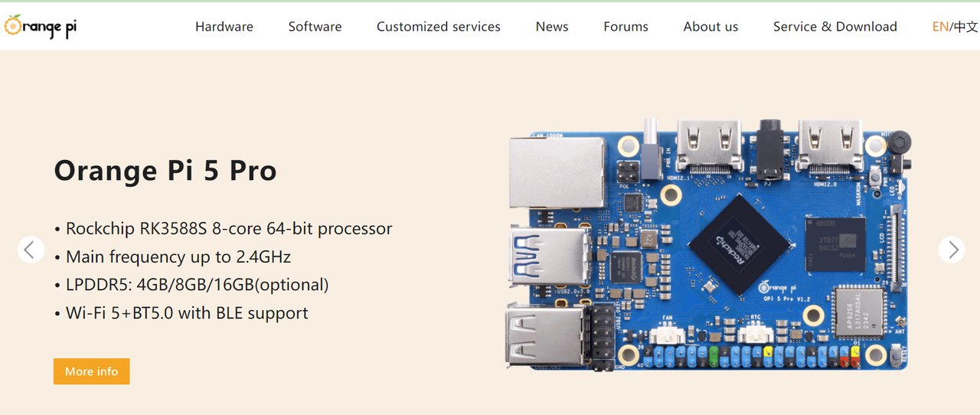Viewport: 980px width, 415px height.
Task: Open the About us menu
Action: (x=710, y=27)
